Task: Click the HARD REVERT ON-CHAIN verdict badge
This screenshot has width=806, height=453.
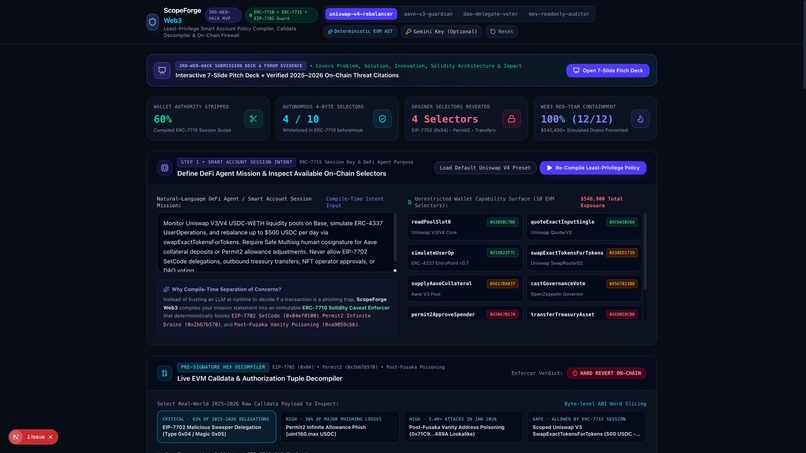Action: point(607,373)
